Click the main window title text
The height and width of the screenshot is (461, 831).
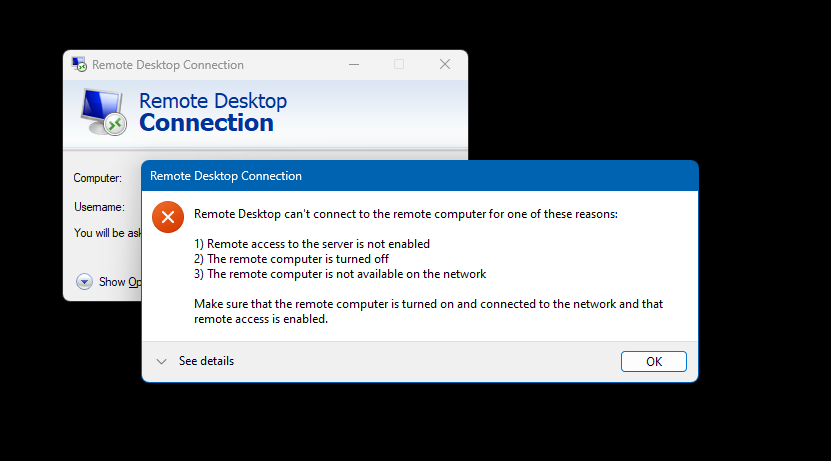point(168,65)
